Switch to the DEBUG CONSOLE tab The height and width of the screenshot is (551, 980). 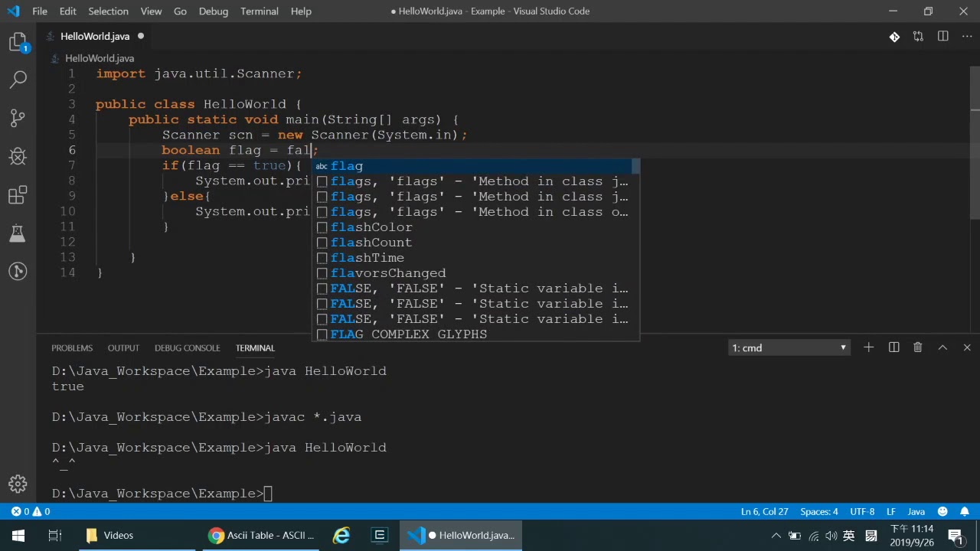[188, 348]
